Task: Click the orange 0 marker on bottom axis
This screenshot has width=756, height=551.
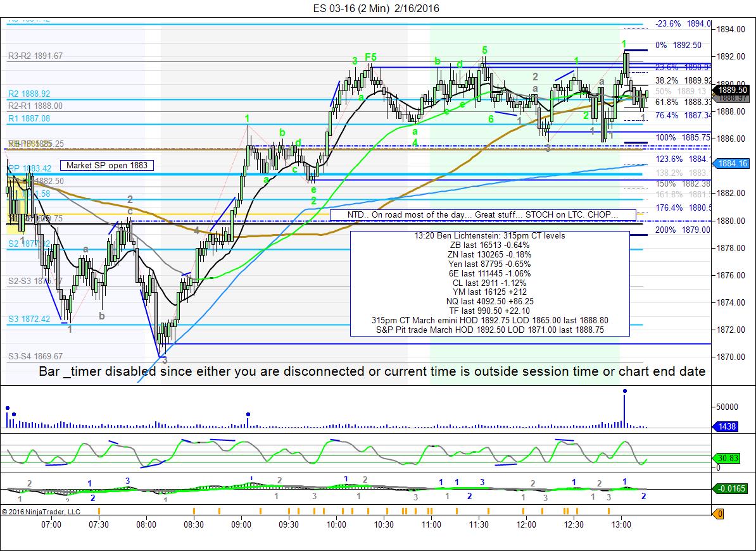Action: [719, 514]
